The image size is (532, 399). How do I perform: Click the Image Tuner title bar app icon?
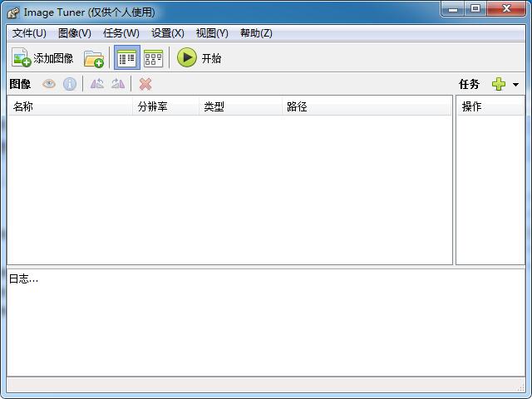(13, 13)
